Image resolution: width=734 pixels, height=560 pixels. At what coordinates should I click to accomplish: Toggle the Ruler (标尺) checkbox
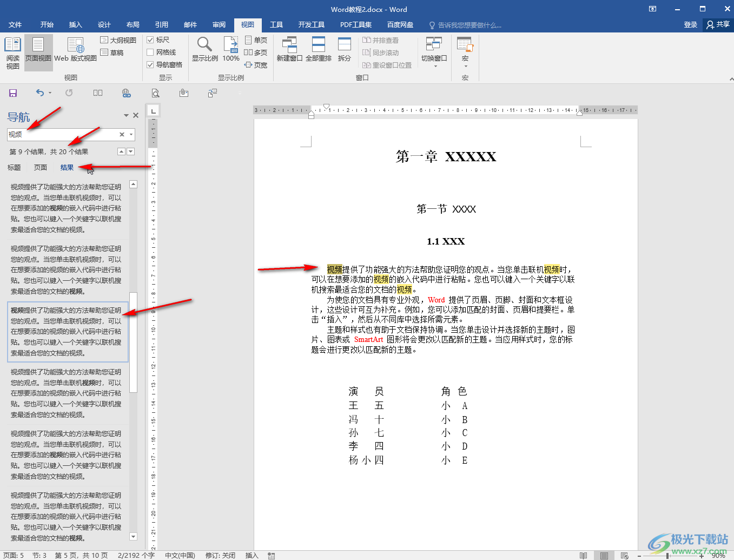pos(150,40)
